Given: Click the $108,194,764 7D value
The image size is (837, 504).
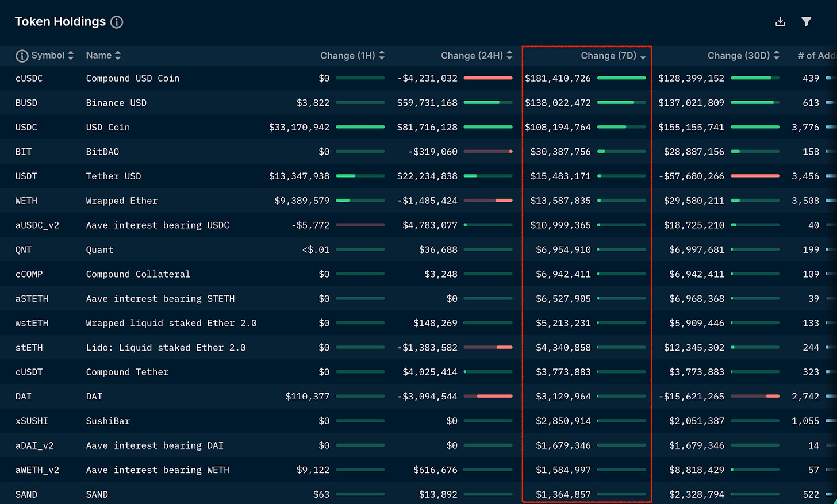Looking at the screenshot, I should 558,128.
